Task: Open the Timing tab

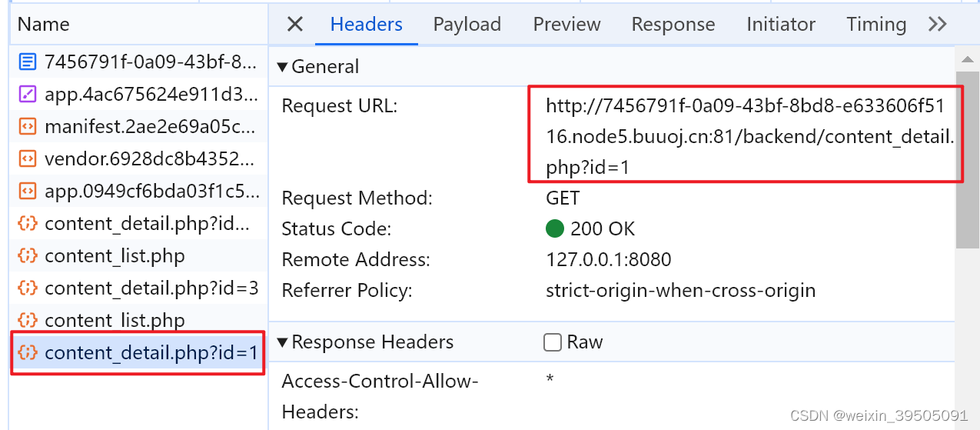Action: 876,25
